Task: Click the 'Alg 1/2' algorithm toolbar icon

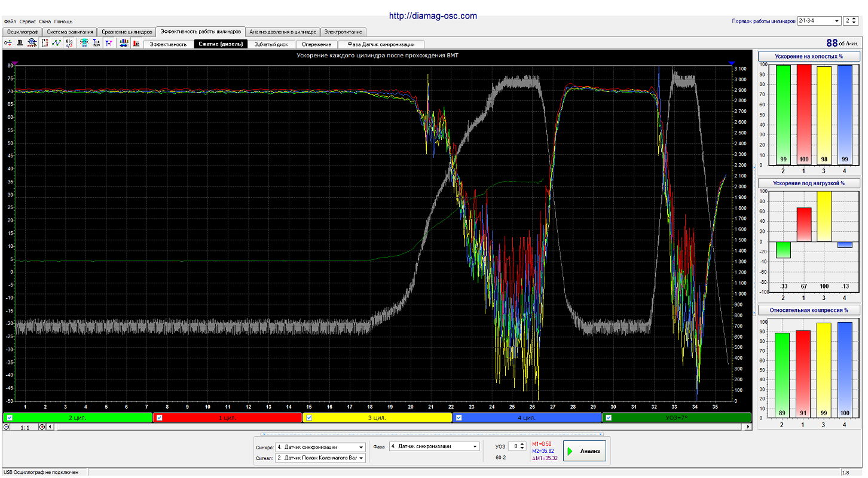Action: tap(69, 43)
